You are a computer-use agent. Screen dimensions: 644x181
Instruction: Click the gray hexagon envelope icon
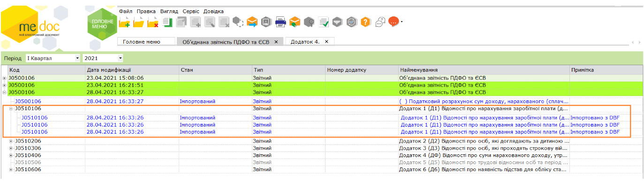tap(337, 22)
